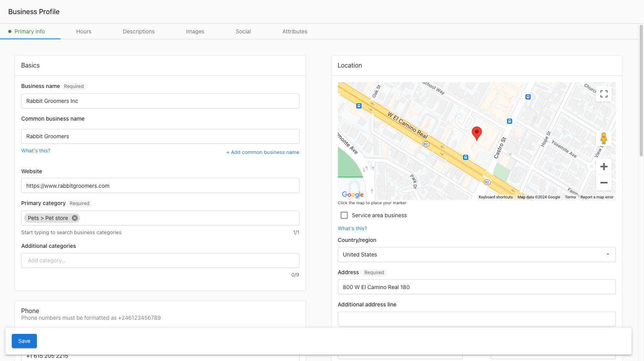Image resolution: width=644 pixels, height=361 pixels.
Task: Click the Google logo on map
Action: tap(352, 194)
